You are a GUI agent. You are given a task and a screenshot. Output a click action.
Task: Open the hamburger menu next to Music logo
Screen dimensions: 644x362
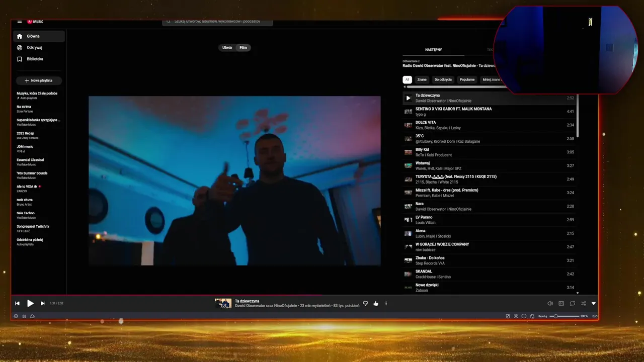(x=20, y=22)
